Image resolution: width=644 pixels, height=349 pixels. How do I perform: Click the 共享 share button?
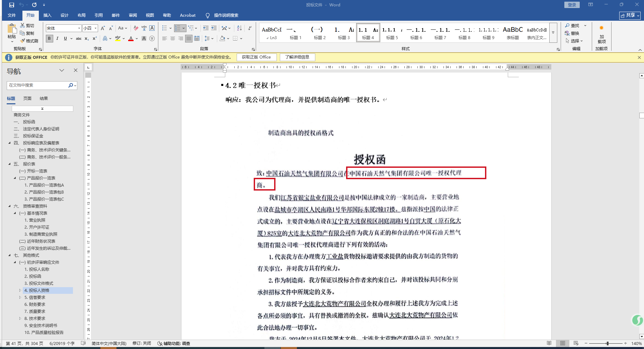point(630,15)
